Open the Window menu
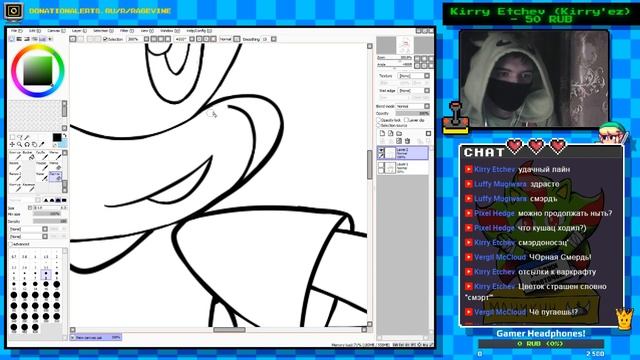 point(169,31)
